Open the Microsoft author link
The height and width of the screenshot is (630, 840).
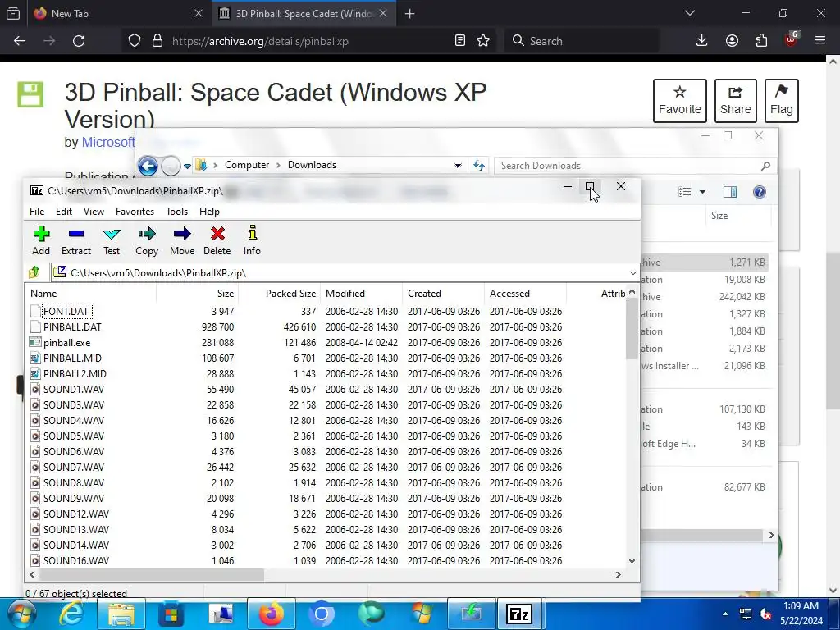tap(108, 143)
